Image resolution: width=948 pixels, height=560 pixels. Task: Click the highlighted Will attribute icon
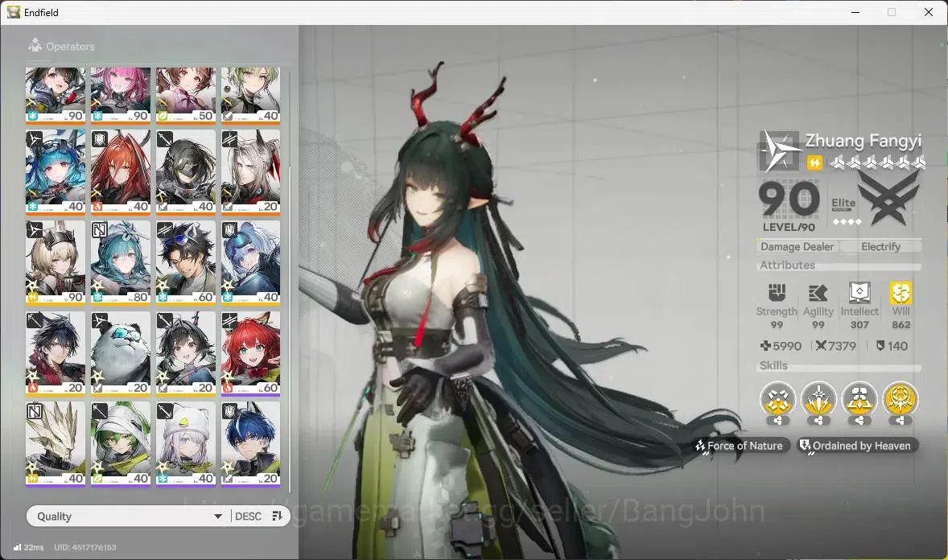[x=901, y=293]
